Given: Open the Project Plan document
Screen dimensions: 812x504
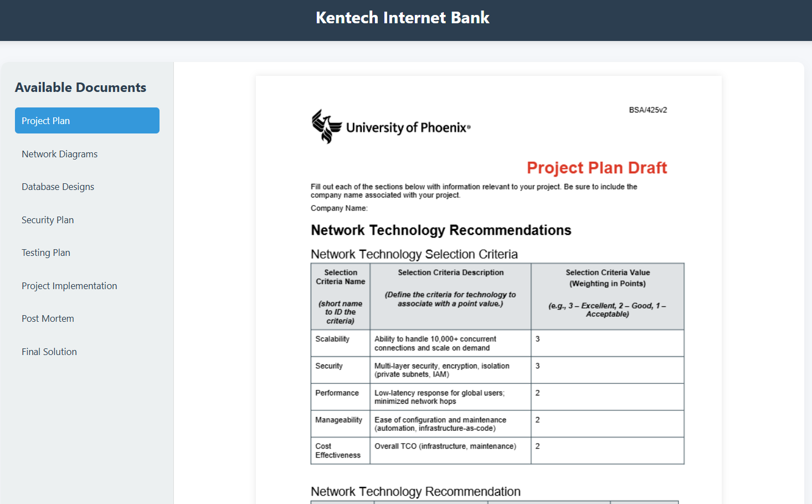Looking at the screenshot, I should pyautogui.click(x=87, y=120).
